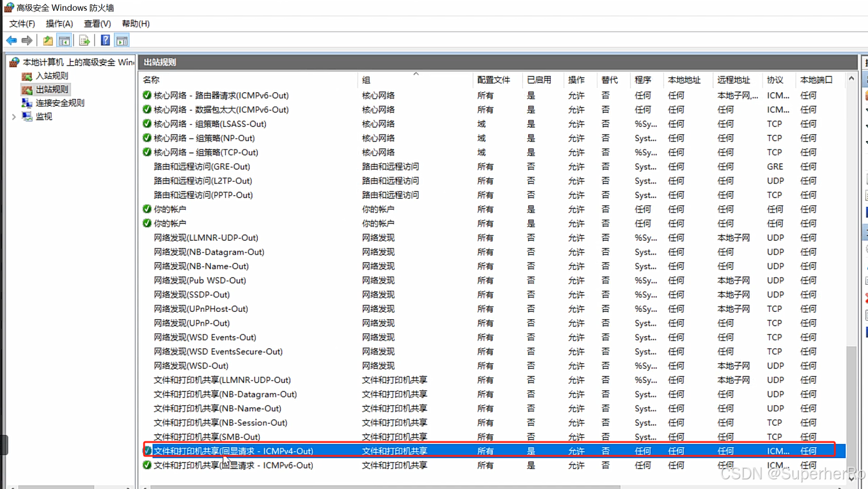Click the rules list vertical scrollbar thumb

pyautogui.click(x=851, y=411)
